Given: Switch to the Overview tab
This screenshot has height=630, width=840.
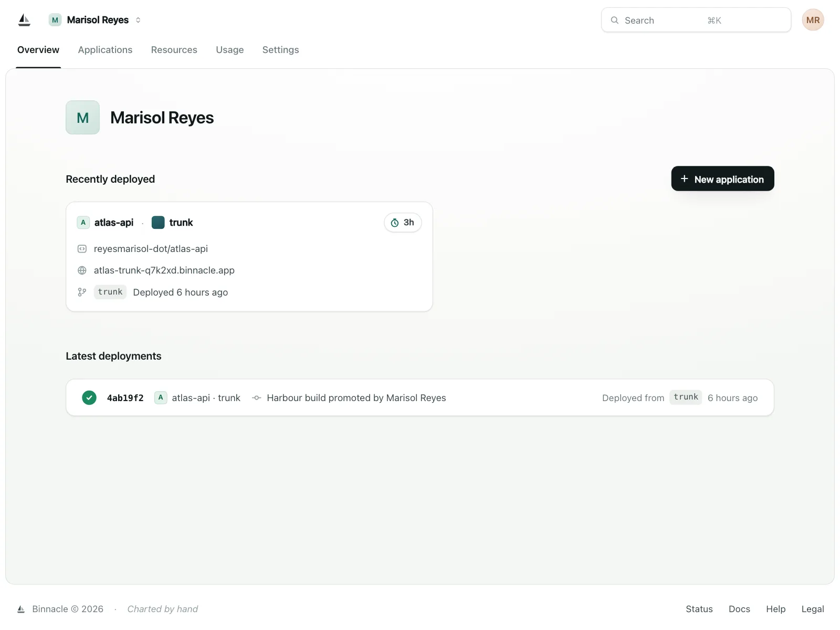Looking at the screenshot, I should click(x=38, y=50).
